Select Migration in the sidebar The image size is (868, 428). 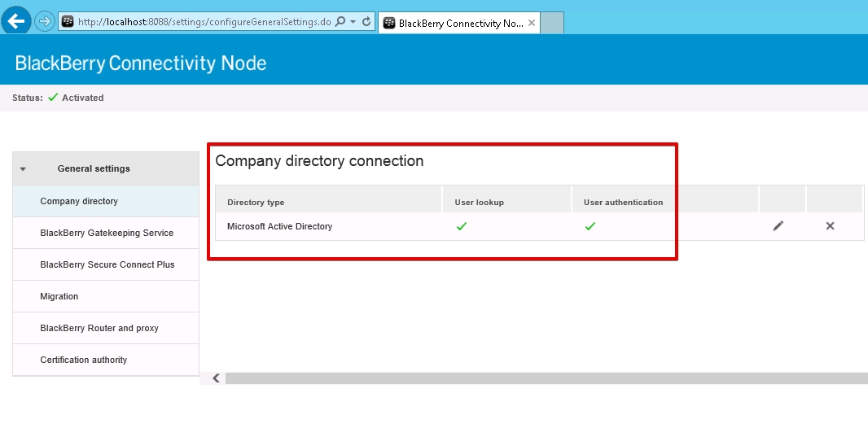(59, 296)
